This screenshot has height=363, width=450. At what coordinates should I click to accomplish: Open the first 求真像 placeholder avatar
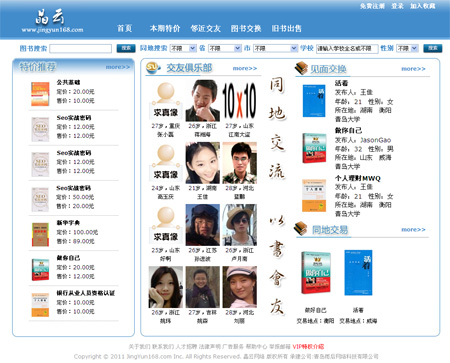[x=166, y=100]
